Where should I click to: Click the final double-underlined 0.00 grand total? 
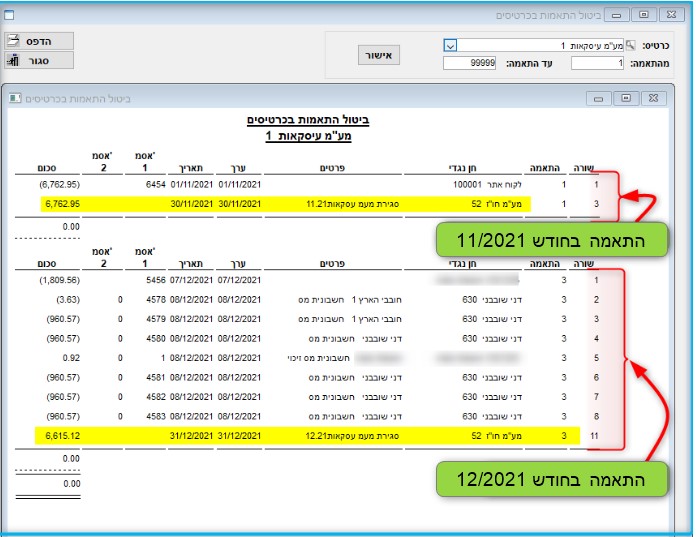[x=71, y=484]
